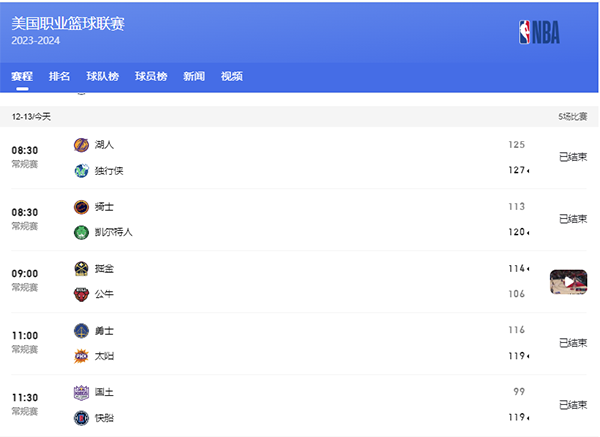Viewport: 600px width, 437px height.
Task: Click the Nuggets score 114
Action: 517,269
